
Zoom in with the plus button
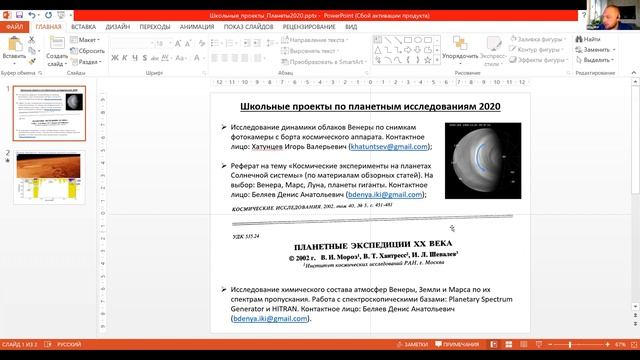pyautogui.click(x=607, y=345)
